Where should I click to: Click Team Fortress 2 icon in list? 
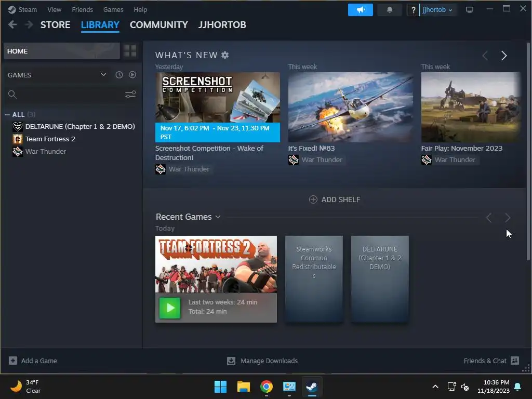click(17, 139)
